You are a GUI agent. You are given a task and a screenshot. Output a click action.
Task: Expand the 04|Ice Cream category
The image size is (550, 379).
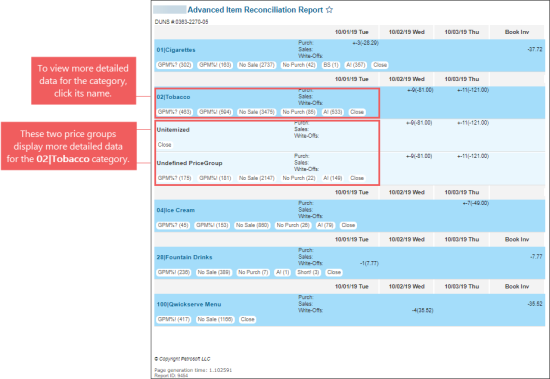tap(175, 210)
